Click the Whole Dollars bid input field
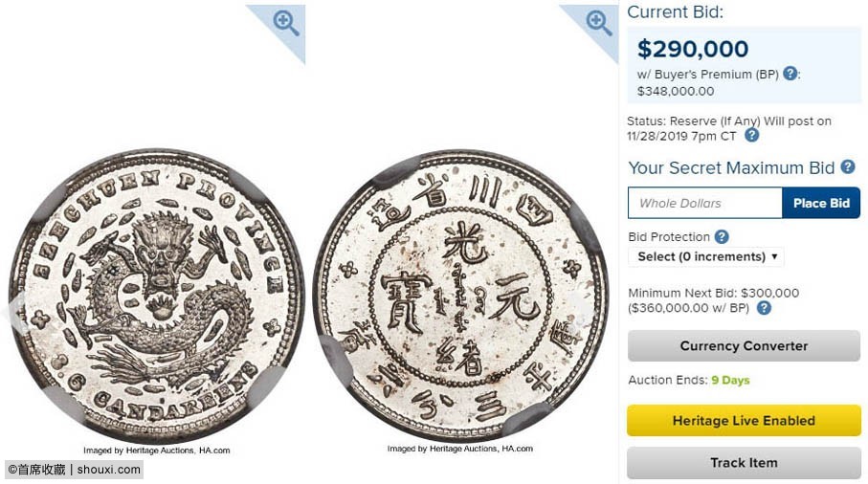The width and height of the screenshot is (868, 484). (704, 203)
